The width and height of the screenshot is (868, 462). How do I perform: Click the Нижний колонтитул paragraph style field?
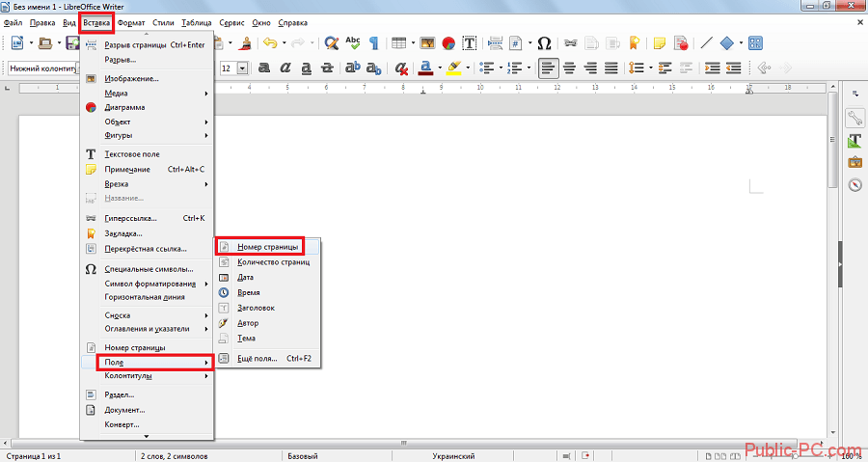coord(41,68)
